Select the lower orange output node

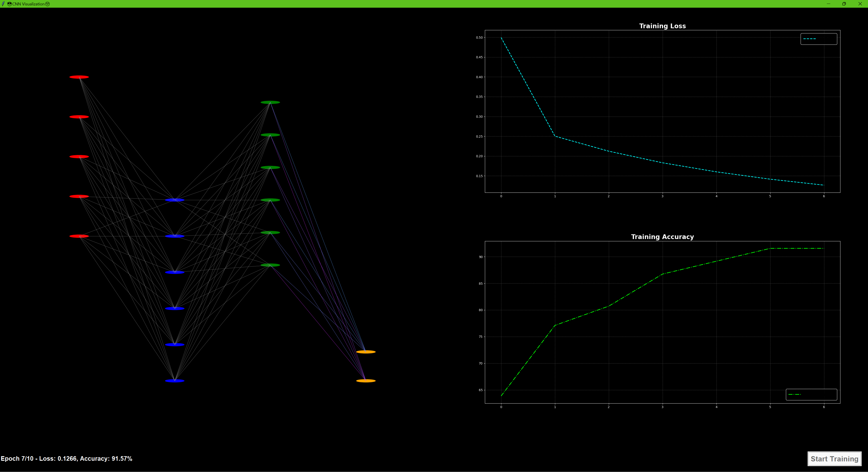point(366,381)
